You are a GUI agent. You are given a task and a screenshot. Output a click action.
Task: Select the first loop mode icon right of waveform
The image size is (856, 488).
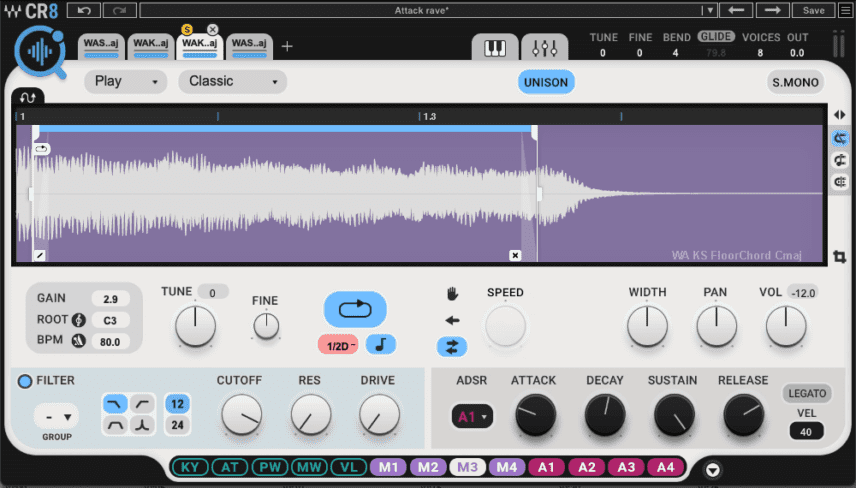tap(840, 138)
